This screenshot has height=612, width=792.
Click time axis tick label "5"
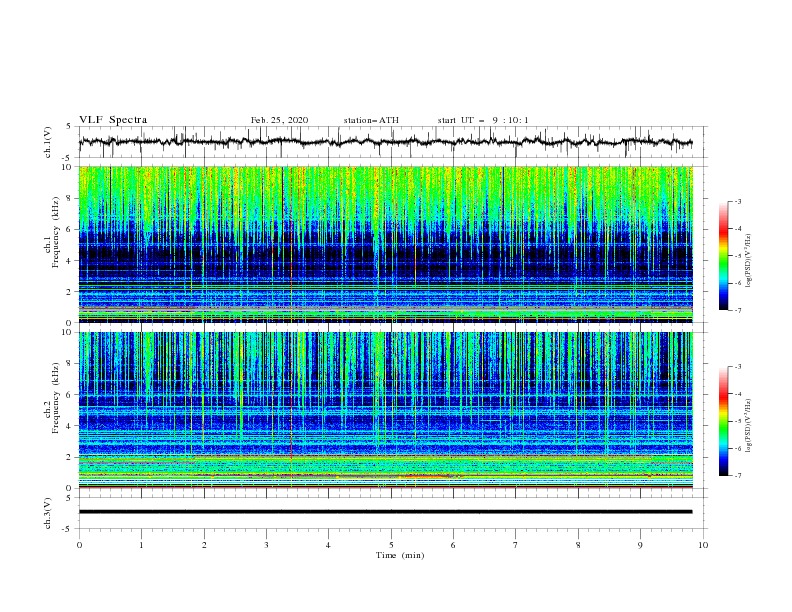click(x=391, y=545)
